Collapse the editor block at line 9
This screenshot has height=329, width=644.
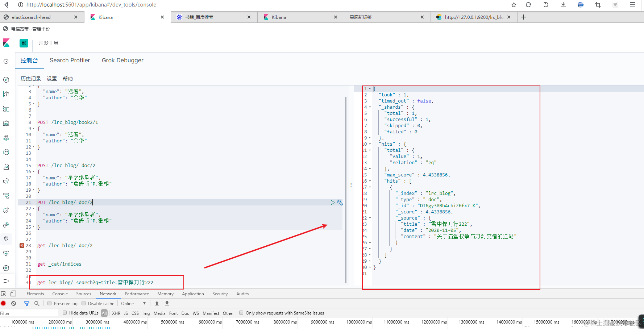pyautogui.click(x=34, y=129)
